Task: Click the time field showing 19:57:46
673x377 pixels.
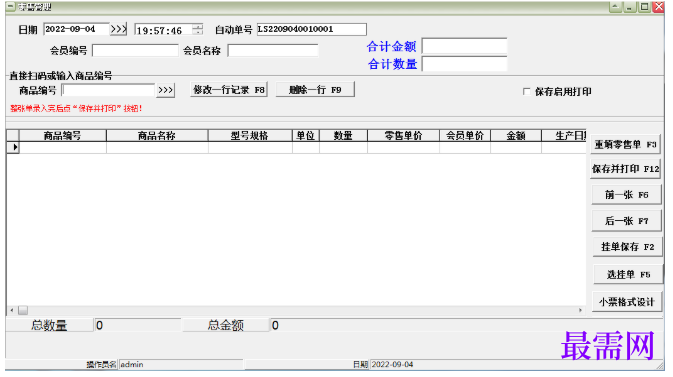Action: (163, 30)
